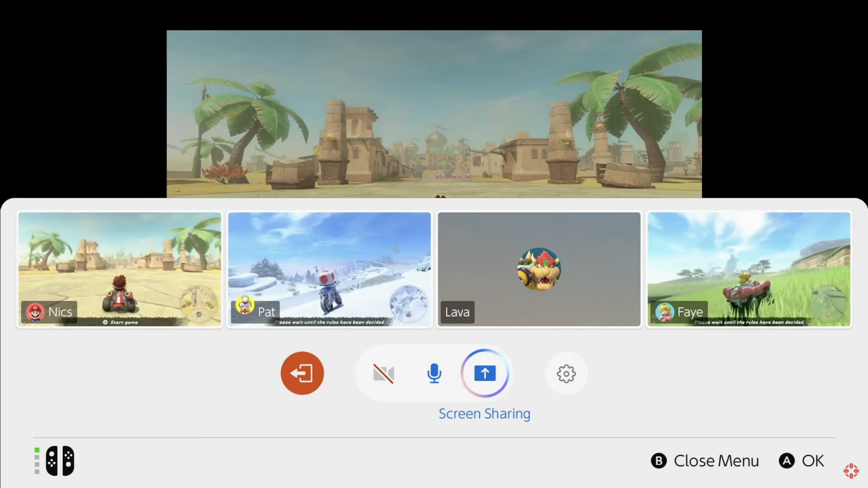Click Mario avatar next to Nics
868x488 pixels.
[x=35, y=312]
